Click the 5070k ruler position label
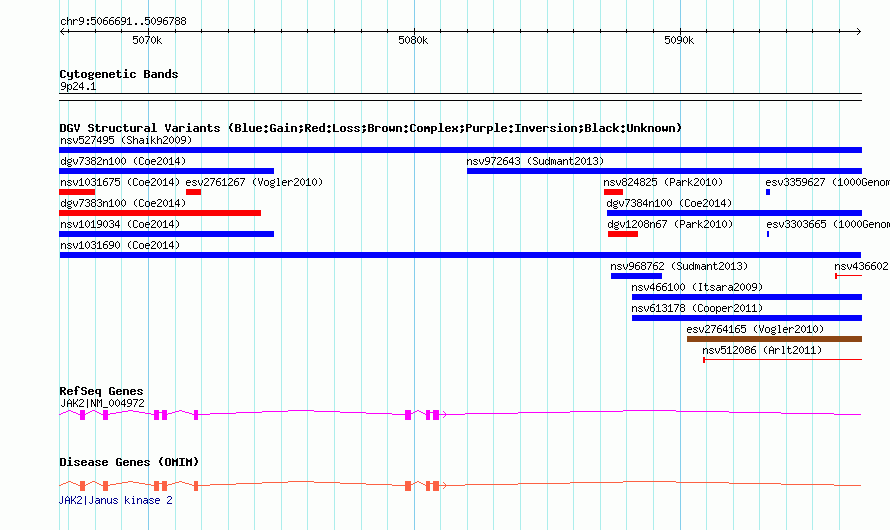890x530 pixels. (147, 40)
